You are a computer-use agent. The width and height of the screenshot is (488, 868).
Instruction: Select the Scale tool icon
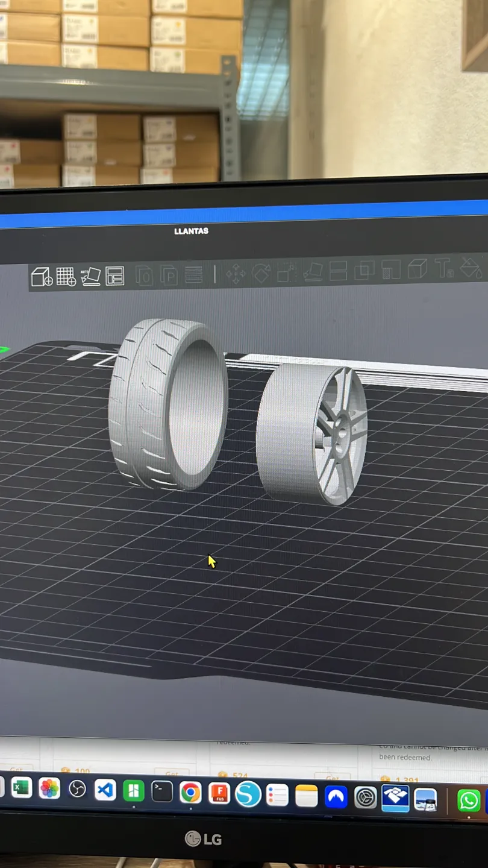(287, 272)
